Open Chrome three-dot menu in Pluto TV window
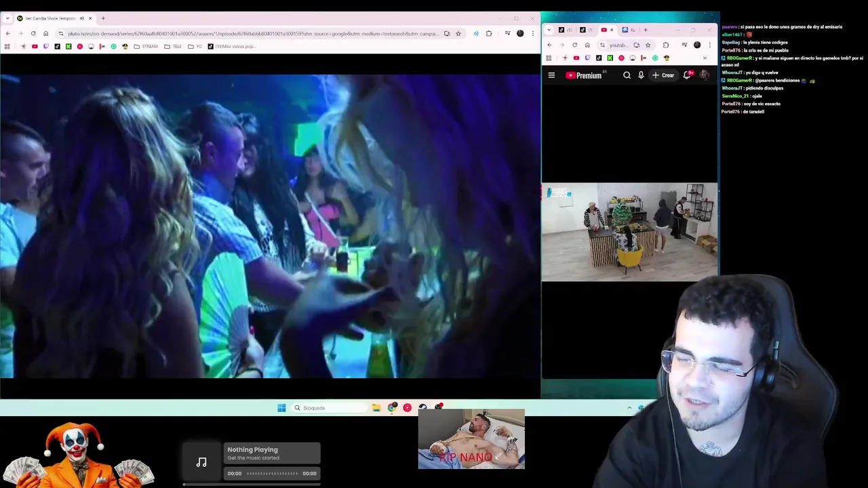 533,33
